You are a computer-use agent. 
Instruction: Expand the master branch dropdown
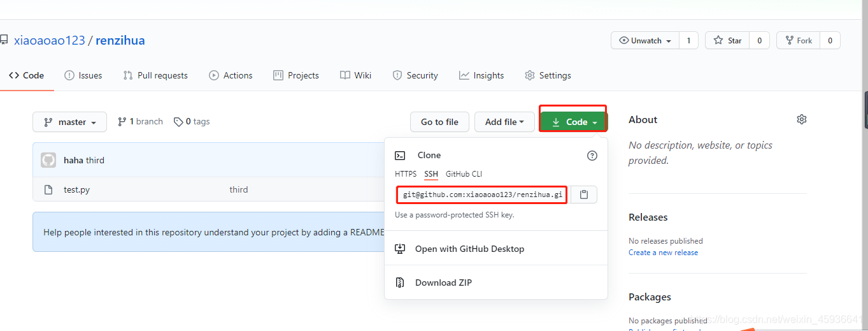pos(70,122)
